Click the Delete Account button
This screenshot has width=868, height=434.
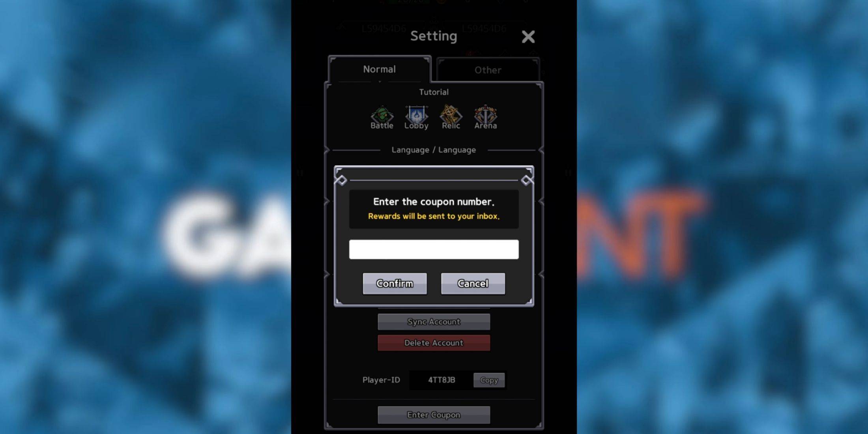434,342
